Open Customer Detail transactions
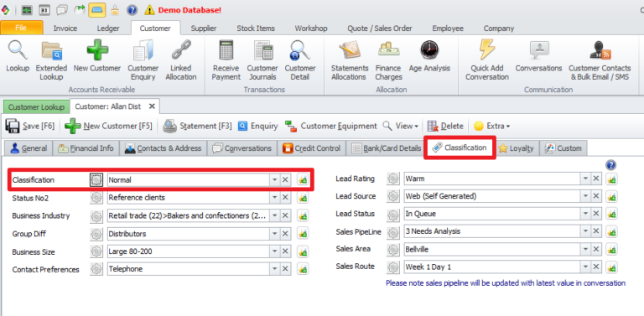This screenshot has height=316, width=644. 300,60
